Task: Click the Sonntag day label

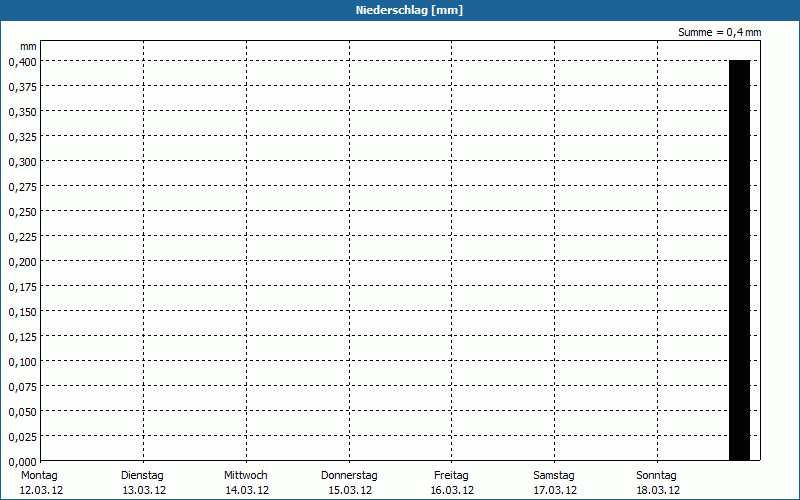Action: coord(656,476)
